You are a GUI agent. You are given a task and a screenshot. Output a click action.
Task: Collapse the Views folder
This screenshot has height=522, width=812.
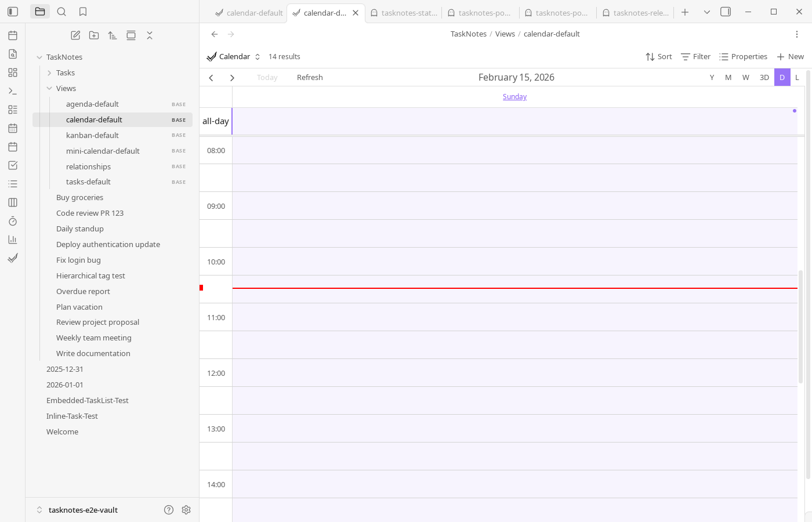click(x=50, y=88)
